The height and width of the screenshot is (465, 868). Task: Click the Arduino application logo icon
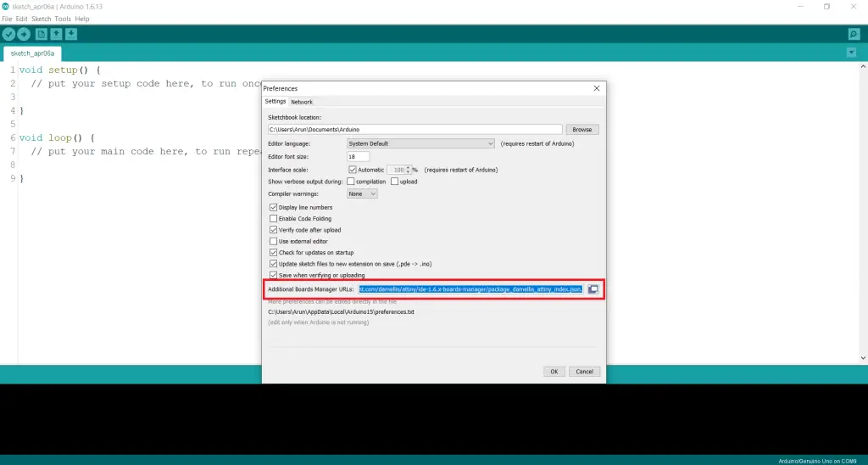[x=5, y=7]
